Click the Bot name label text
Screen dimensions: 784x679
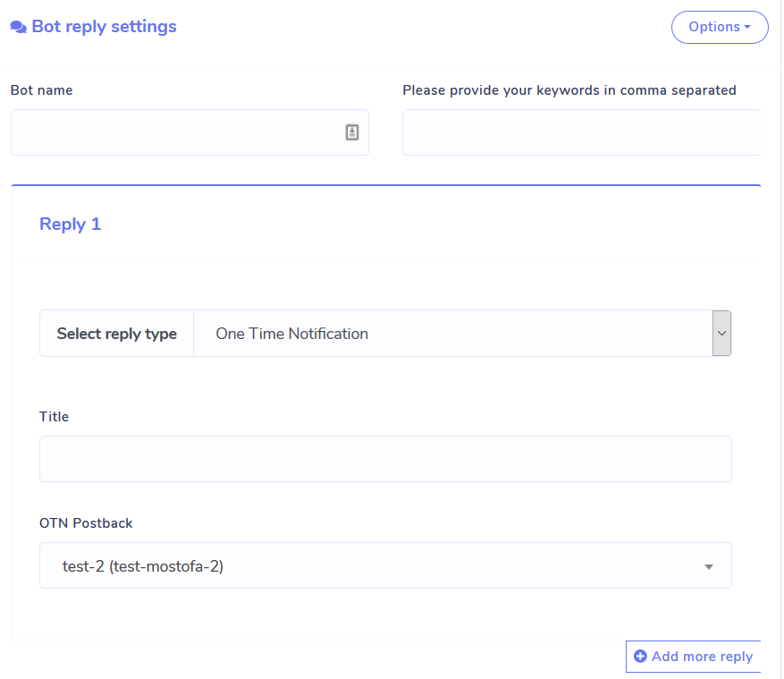[41, 90]
